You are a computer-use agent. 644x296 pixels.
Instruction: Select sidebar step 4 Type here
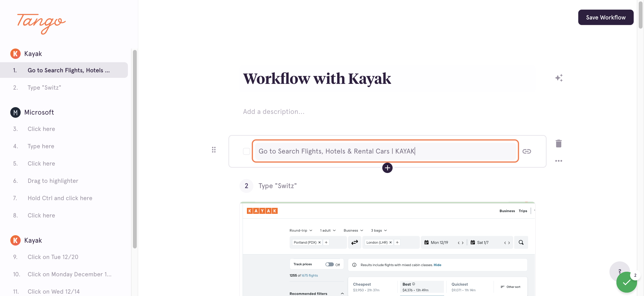[x=64, y=146]
